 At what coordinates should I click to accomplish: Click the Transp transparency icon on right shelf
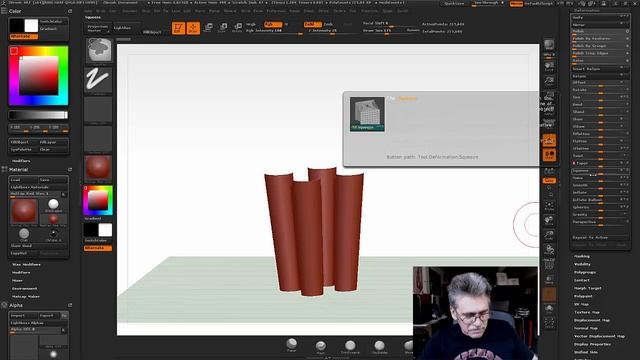(x=549, y=280)
